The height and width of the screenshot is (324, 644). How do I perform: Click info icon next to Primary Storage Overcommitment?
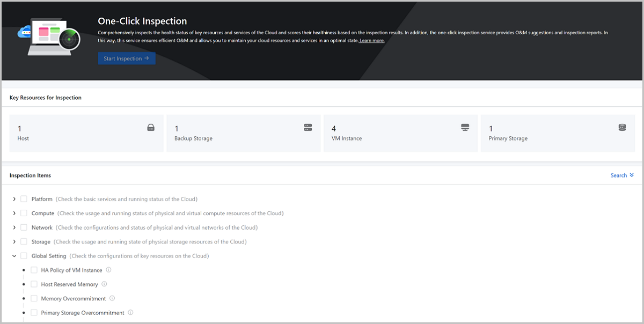click(130, 313)
